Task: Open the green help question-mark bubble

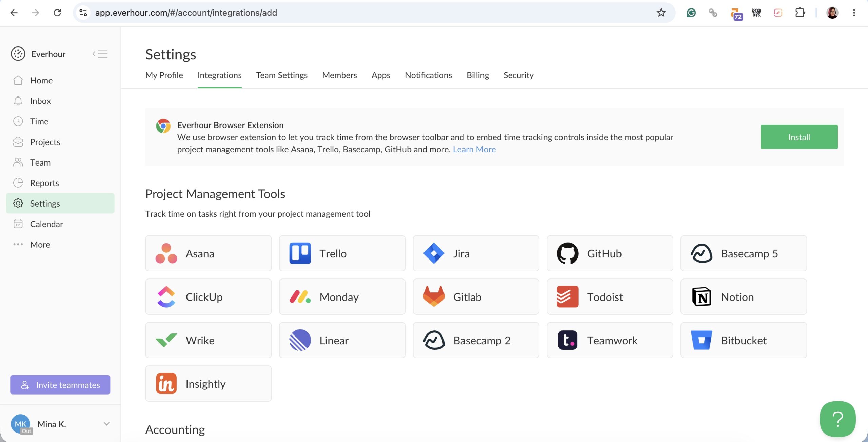Action: [x=837, y=419]
